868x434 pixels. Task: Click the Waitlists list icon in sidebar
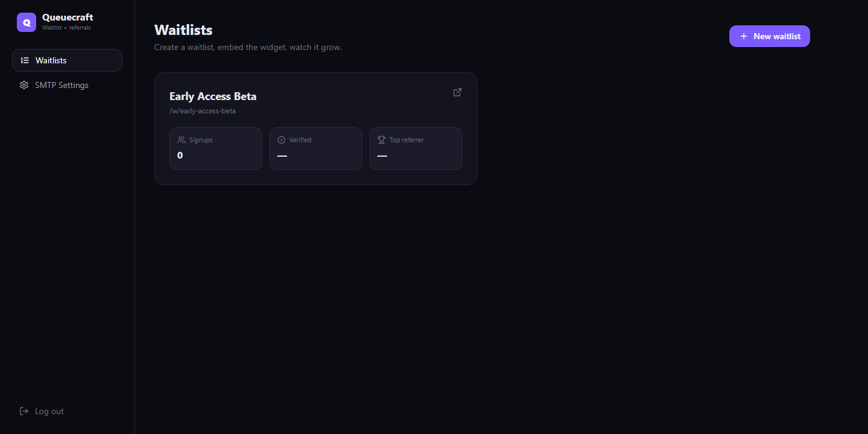pos(25,60)
